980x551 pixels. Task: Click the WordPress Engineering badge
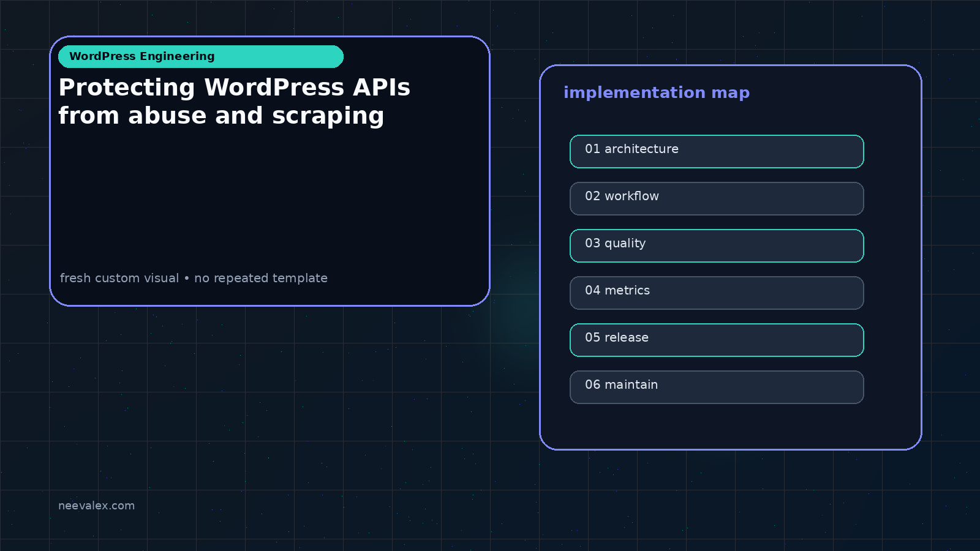(x=201, y=56)
